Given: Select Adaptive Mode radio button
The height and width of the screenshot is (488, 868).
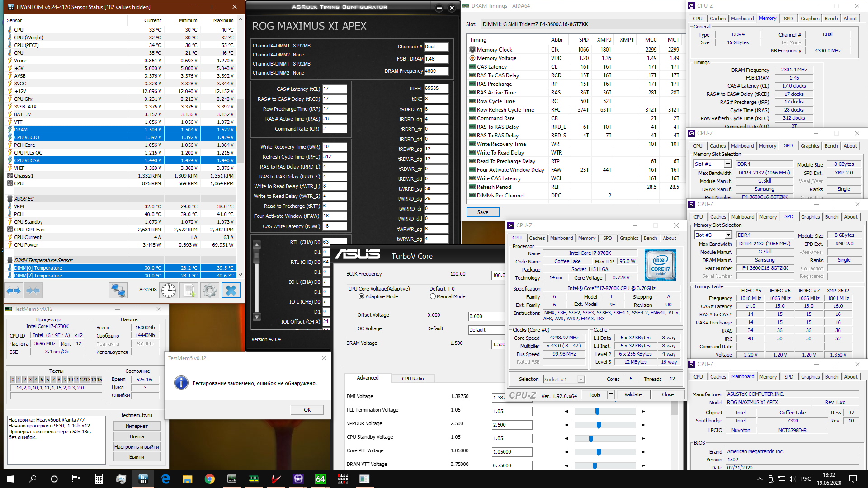Looking at the screenshot, I should pyautogui.click(x=361, y=296).
